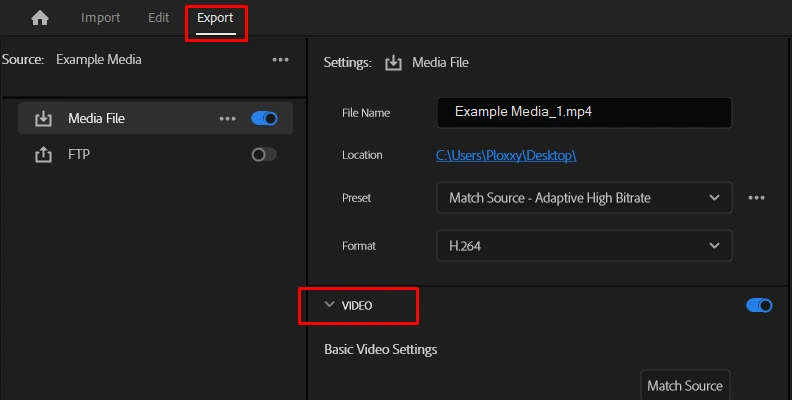Open Source options three-dot menu

click(x=280, y=60)
